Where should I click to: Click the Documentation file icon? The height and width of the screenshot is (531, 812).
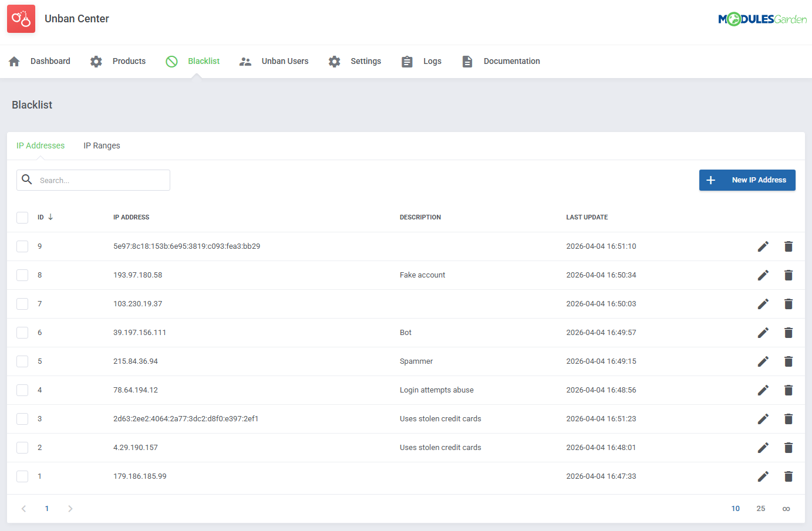click(467, 60)
